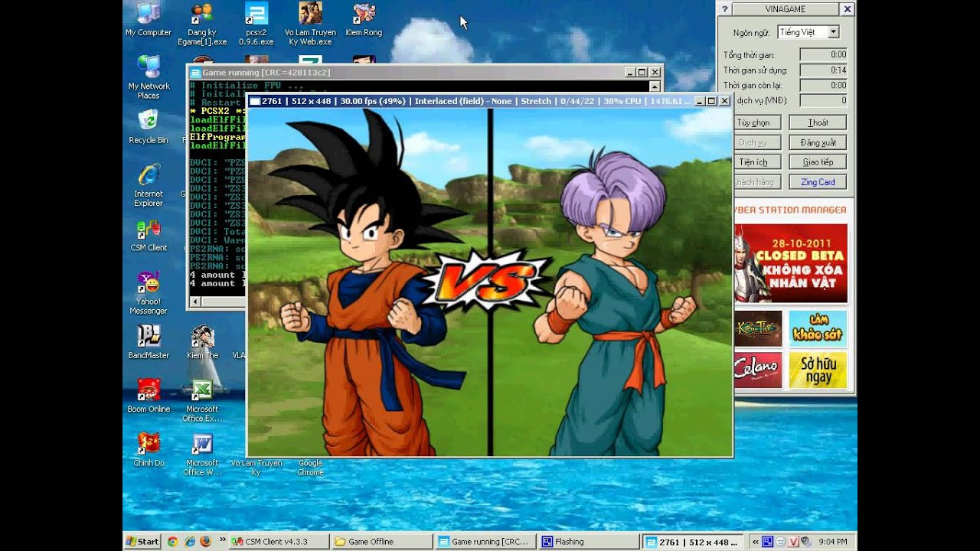
Task: Open the Làm khảo sát banner
Action: [x=818, y=329]
